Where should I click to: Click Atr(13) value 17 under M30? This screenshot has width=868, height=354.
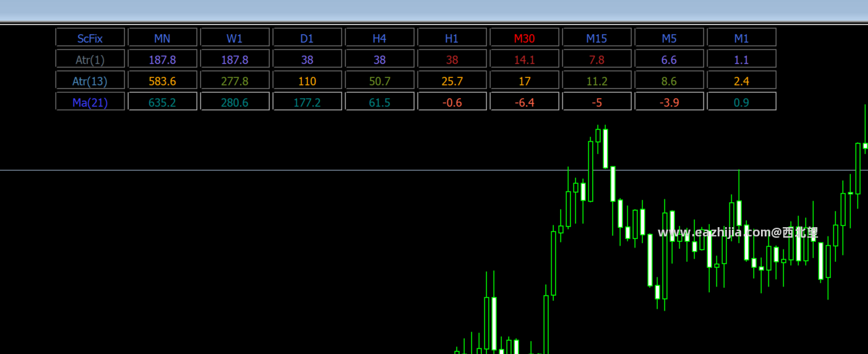click(525, 80)
